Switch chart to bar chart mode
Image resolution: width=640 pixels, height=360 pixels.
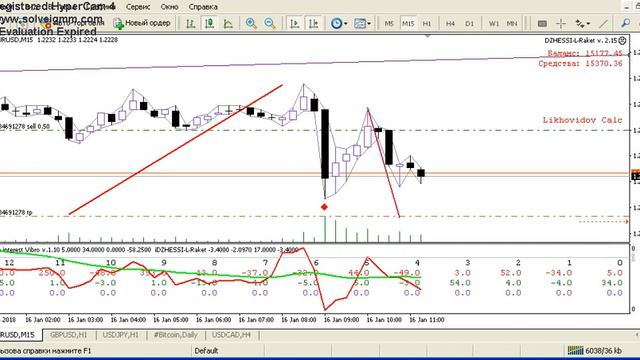pos(191,24)
